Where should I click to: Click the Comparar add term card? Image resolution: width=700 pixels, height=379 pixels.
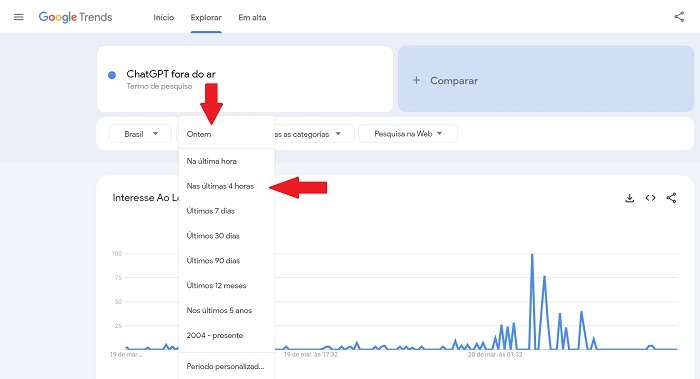pyautogui.click(x=546, y=79)
